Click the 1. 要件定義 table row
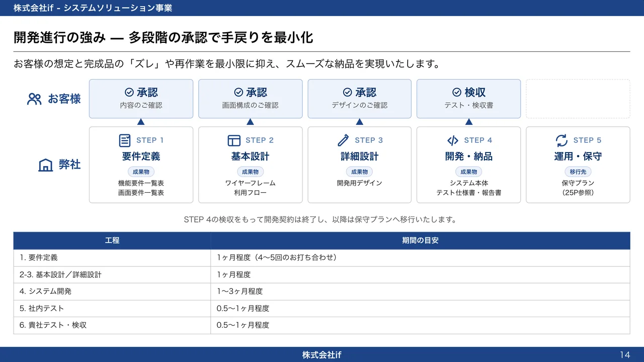Screen dimensions: 644x362 [x=321, y=258]
